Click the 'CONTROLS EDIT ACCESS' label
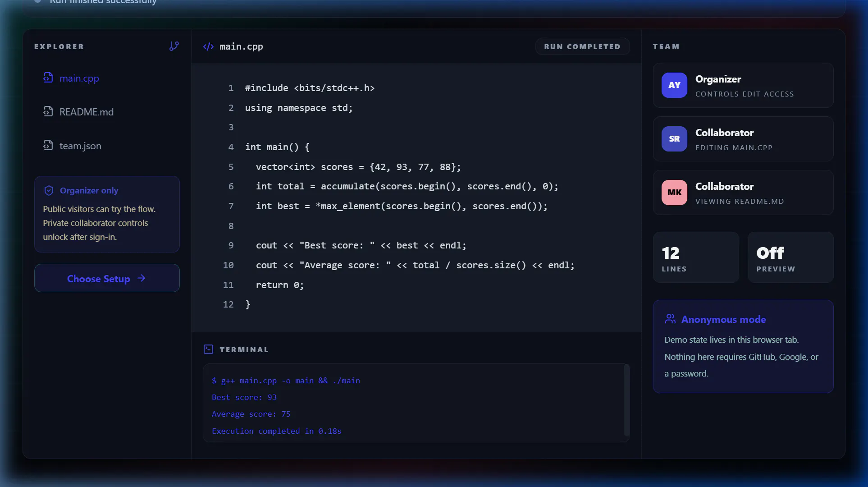 click(x=745, y=94)
